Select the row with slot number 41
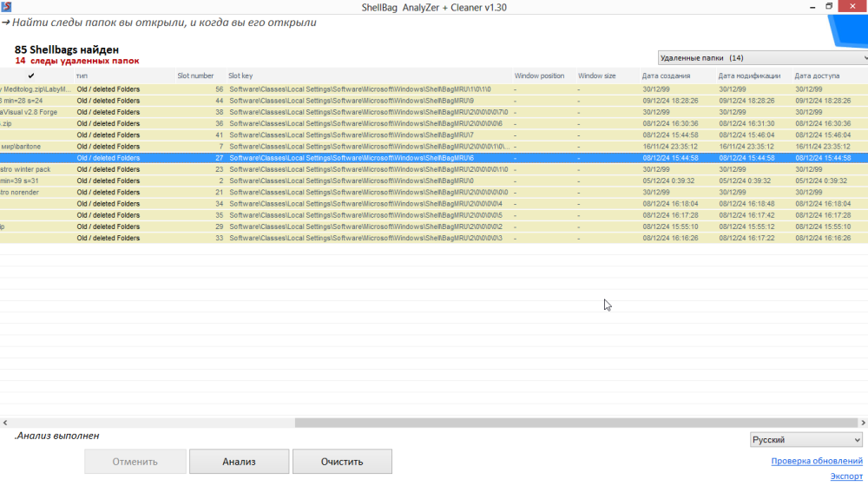 point(434,135)
